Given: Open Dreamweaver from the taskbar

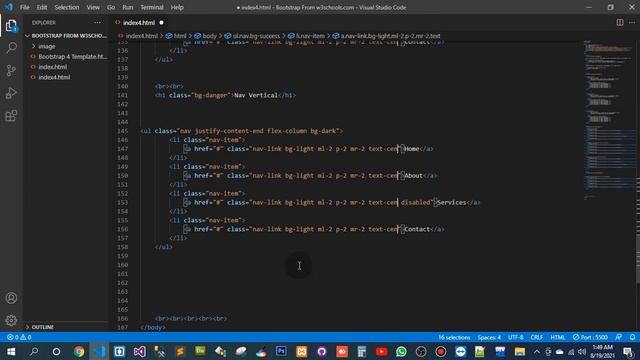Looking at the screenshot, I should (x=200, y=351).
